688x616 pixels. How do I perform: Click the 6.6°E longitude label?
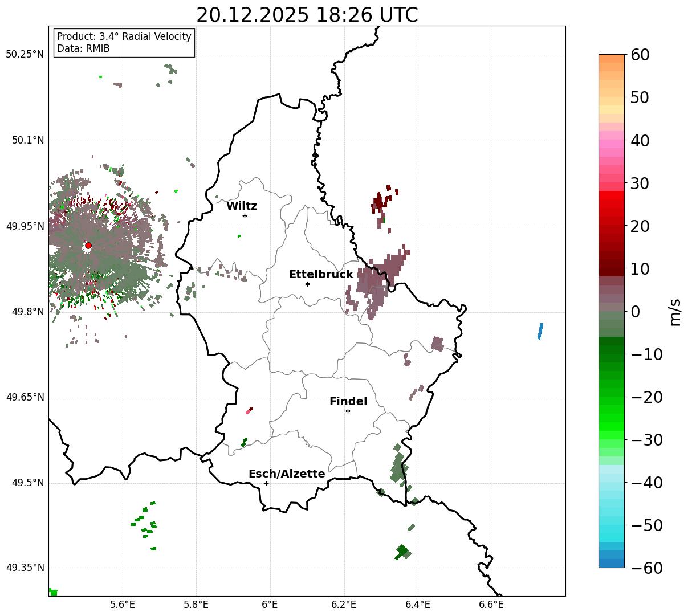coord(491,605)
